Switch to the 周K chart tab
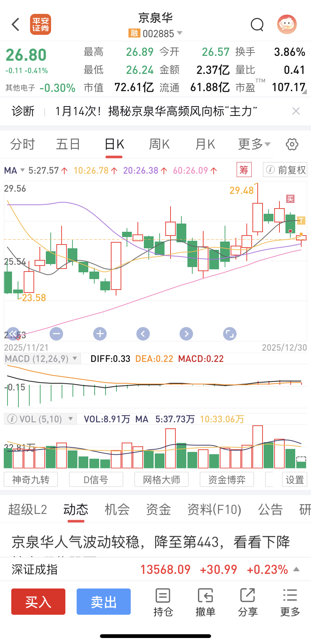This screenshot has width=311, height=644. click(x=159, y=144)
